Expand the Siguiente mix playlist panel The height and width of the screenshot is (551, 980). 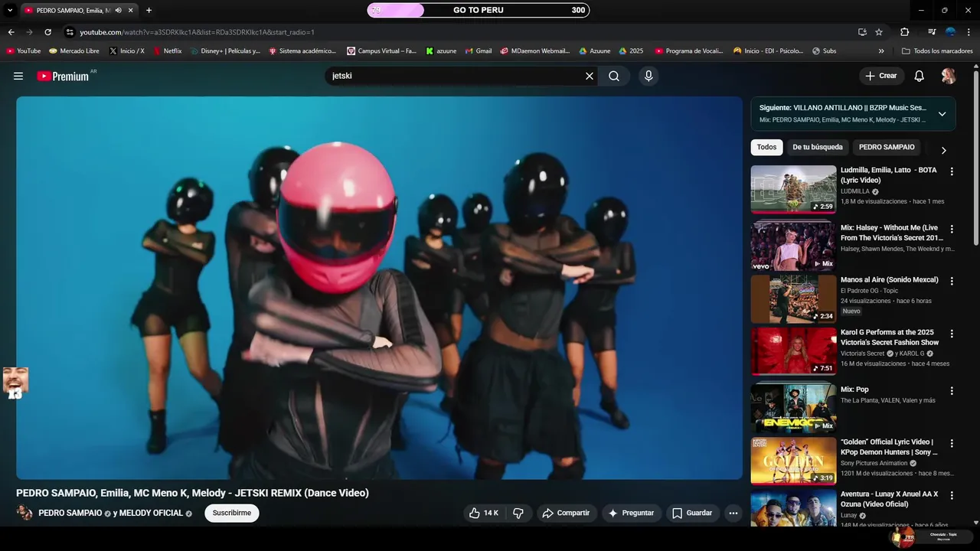[x=942, y=113]
